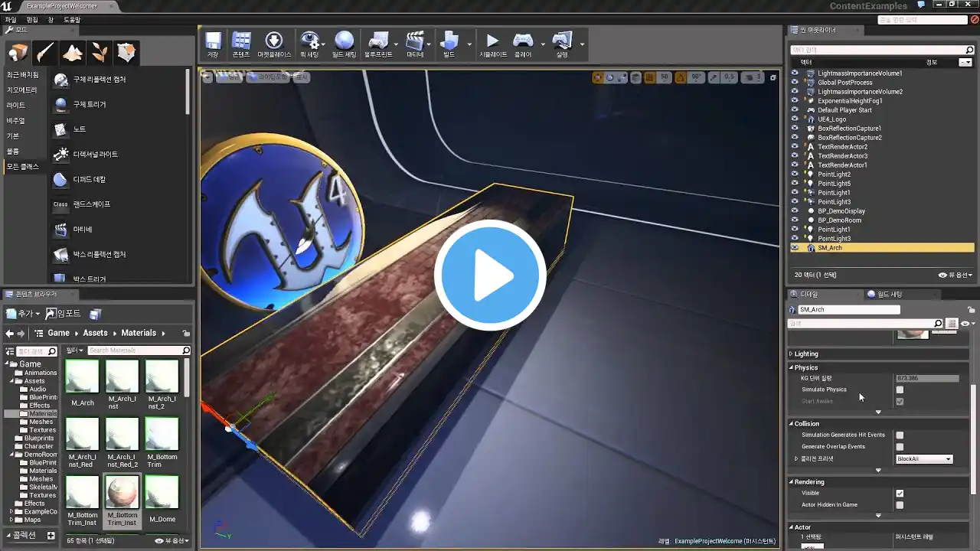Open the BlockAll collision preset dropdown
980x551 pixels.
pos(924,459)
